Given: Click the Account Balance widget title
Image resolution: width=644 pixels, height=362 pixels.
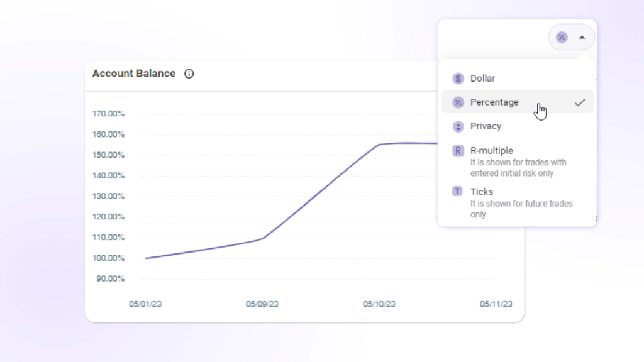Looking at the screenshot, I should [x=134, y=74].
